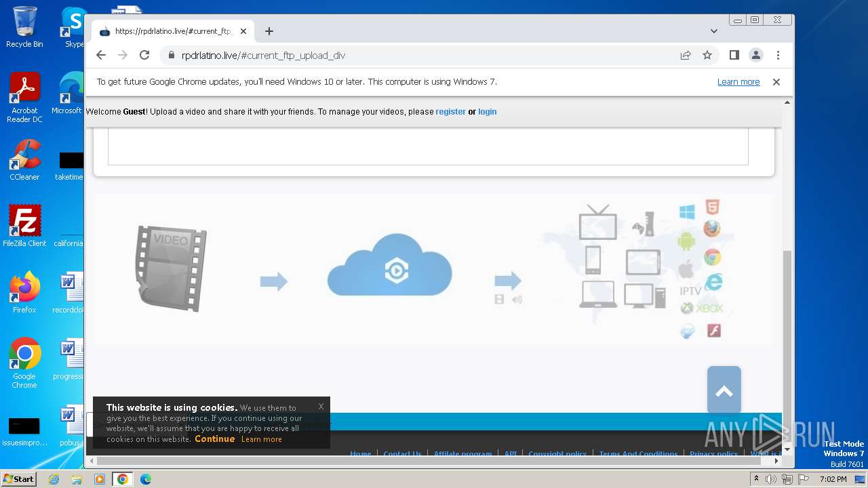The width and height of the screenshot is (868, 488).
Task: Select the Acrobat Reader DC desktop icon
Action: tap(24, 98)
